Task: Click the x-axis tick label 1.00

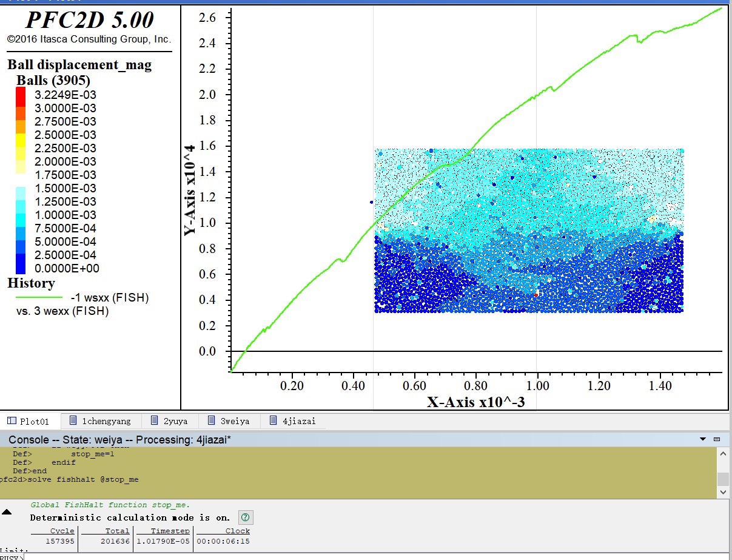Action: pos(537,386)
